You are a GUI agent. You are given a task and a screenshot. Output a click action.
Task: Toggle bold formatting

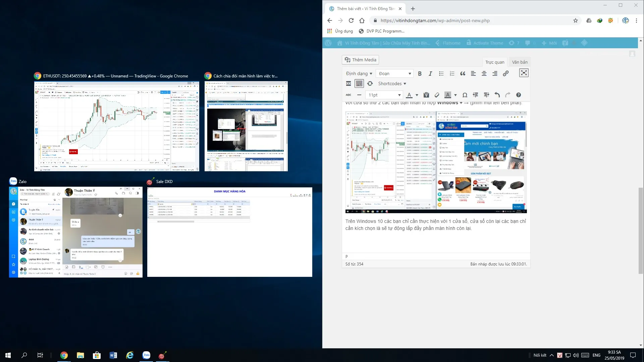tap(420, 73)
